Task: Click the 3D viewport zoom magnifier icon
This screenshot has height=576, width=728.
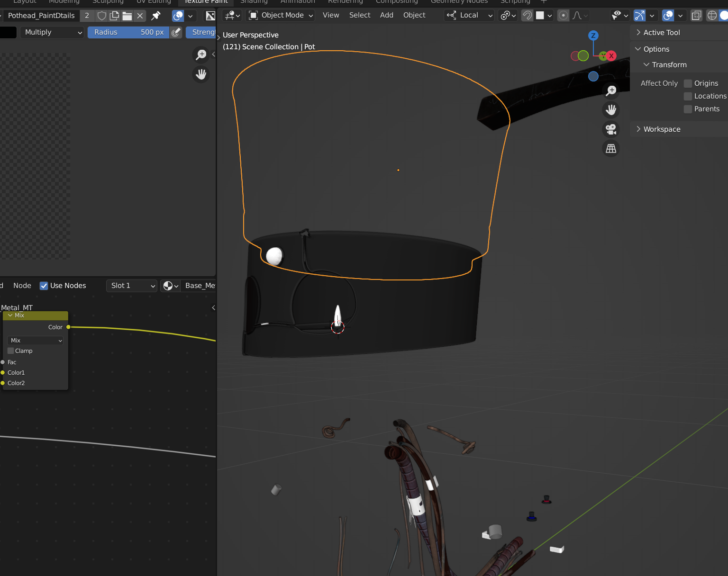Action: tap(611, 90)
